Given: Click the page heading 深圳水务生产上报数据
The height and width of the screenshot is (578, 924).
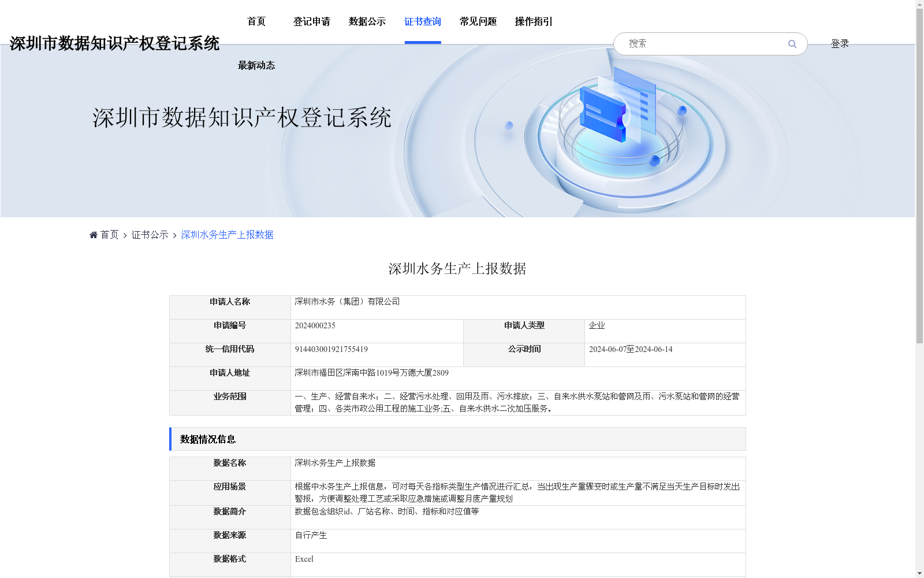Looking at the screenshot, I should pyautogui.click(x=457, y=269).
